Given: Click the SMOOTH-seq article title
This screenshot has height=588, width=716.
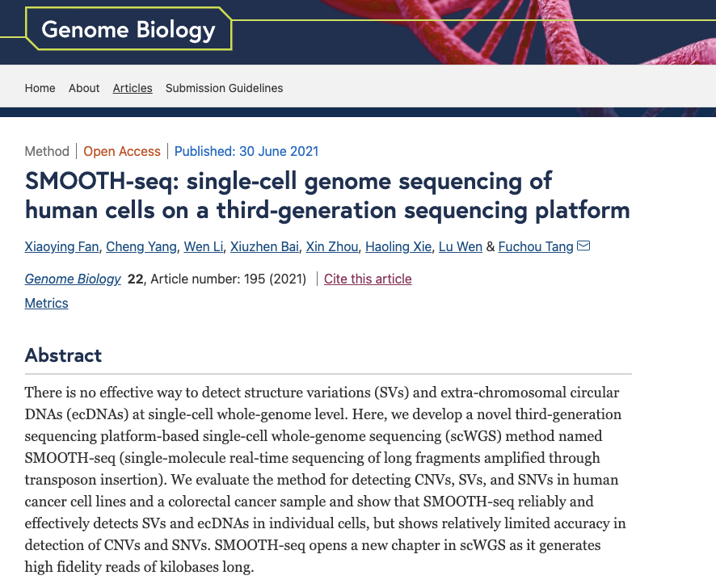Looking at the screenshot, I should (x=327, y=195).
